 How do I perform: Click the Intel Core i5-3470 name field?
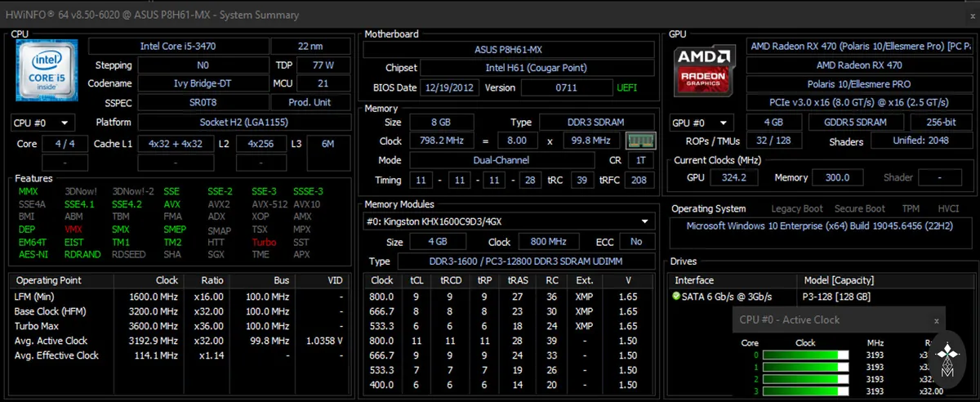177,47
